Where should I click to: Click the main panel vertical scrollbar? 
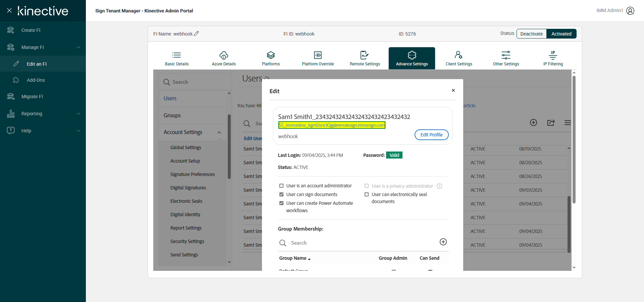[574, 139]
